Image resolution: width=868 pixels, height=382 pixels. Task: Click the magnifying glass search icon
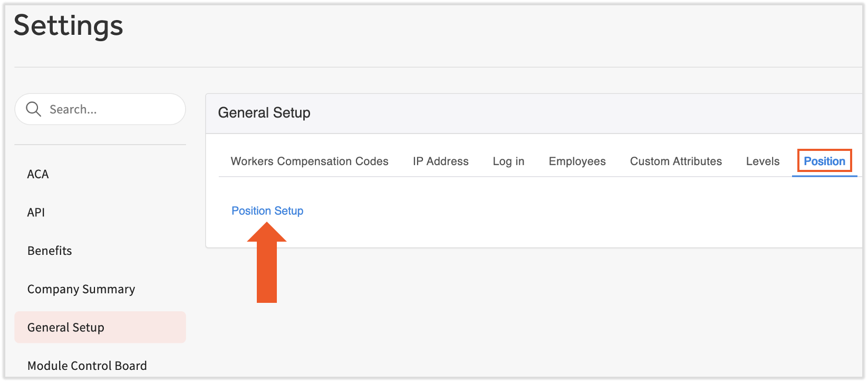[34, 109]
